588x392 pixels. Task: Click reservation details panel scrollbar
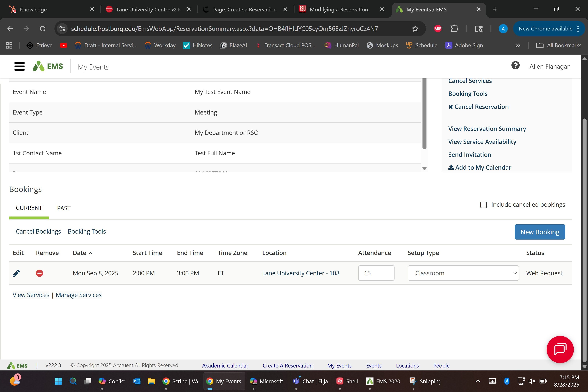424,114
